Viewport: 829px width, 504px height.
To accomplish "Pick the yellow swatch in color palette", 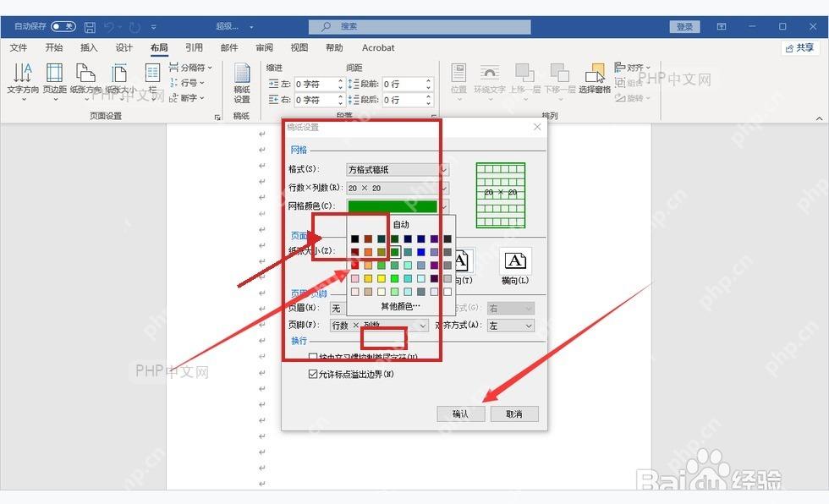I will [382, 278].
